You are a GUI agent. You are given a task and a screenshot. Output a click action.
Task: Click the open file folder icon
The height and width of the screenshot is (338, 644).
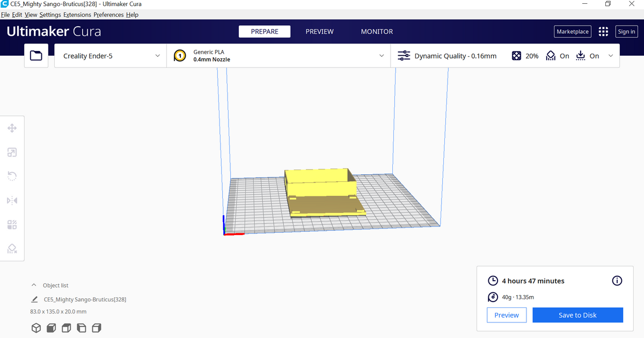pyautogui.click(x=36, y=56)
